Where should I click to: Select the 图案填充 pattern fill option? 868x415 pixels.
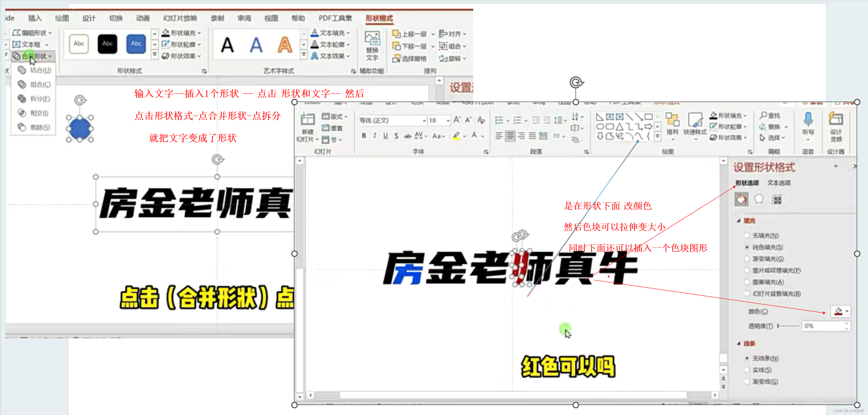747,282
